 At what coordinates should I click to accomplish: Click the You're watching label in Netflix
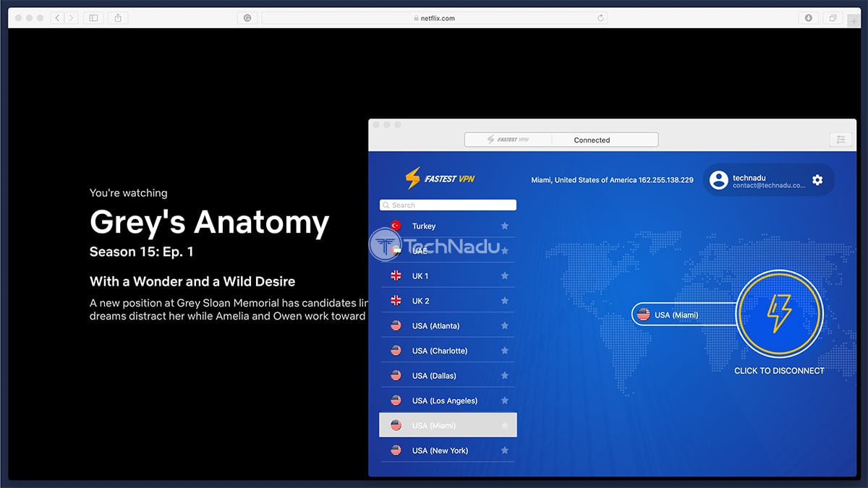[128, 193]
